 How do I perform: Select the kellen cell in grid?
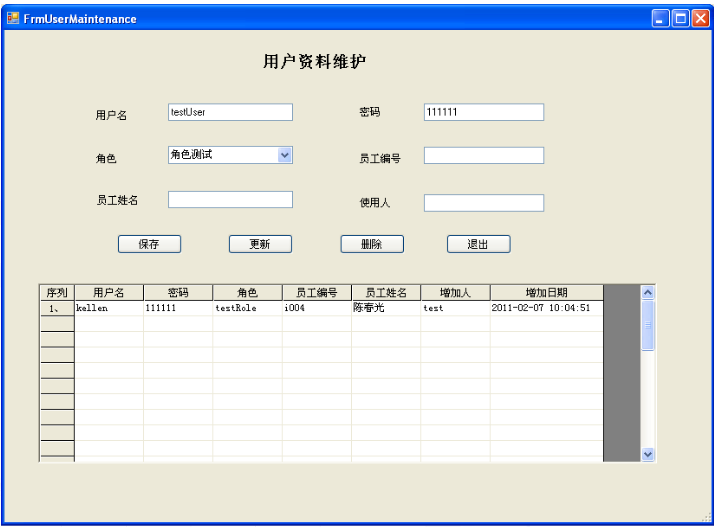pos(109,309)
